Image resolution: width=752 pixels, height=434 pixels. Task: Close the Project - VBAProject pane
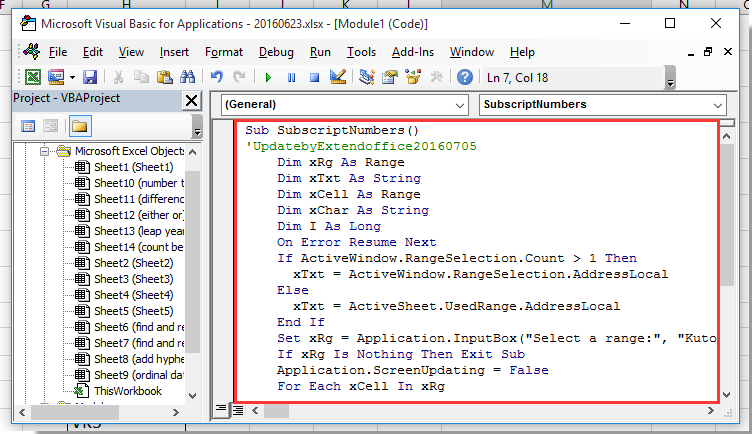click(x=192, y=100)
